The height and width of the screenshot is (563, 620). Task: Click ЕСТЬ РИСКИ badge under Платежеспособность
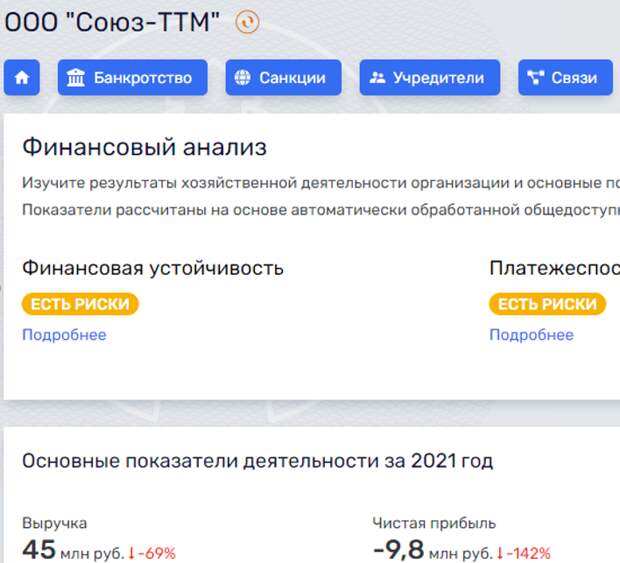[x=548, y=304]
